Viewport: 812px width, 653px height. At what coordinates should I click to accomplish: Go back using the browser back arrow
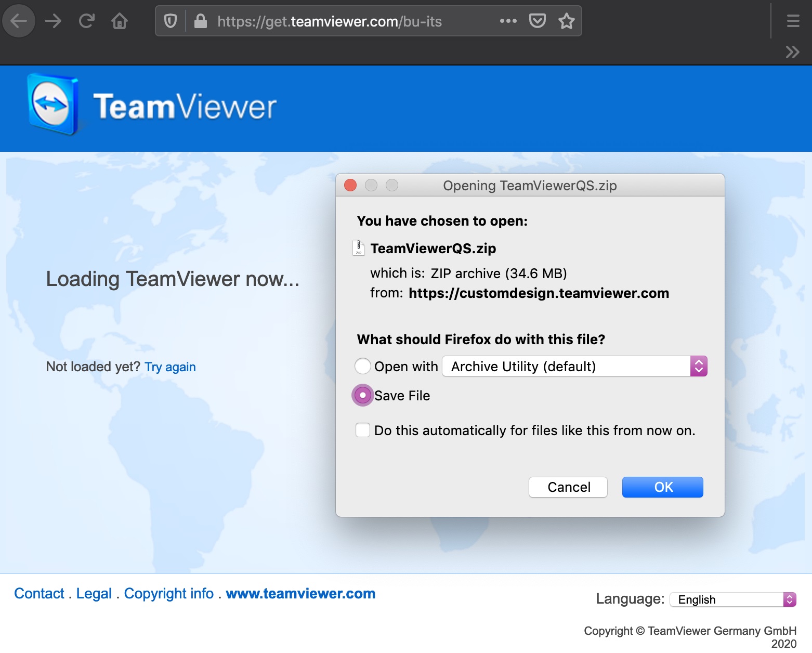19,21
